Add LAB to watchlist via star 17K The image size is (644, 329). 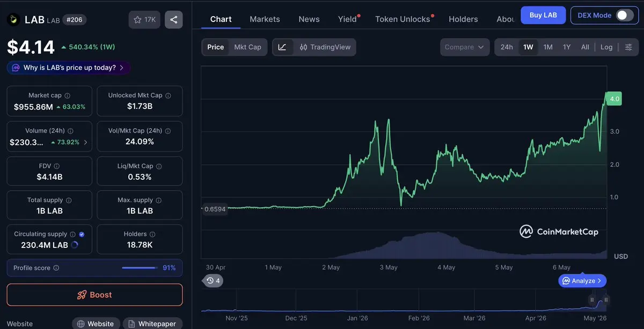(144, 20)
